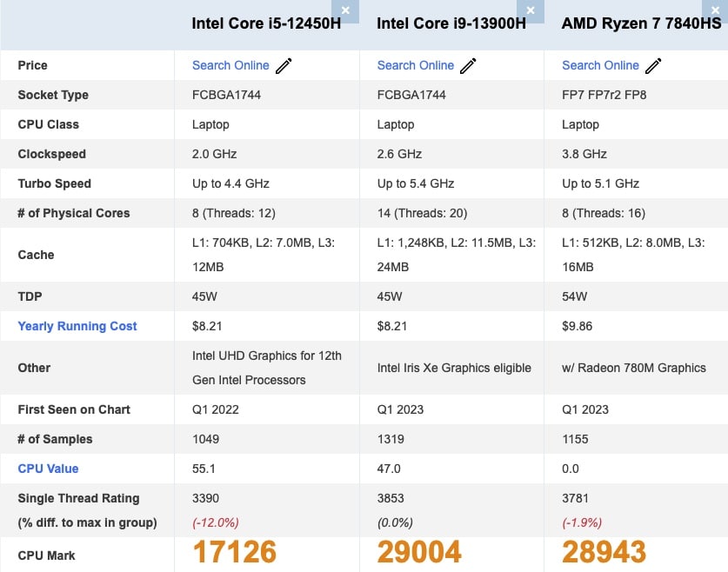Image resolution: width=728 pixels, height=572 pixels.
Task: Click the Single Thread Rating row label
Action: 78,498
